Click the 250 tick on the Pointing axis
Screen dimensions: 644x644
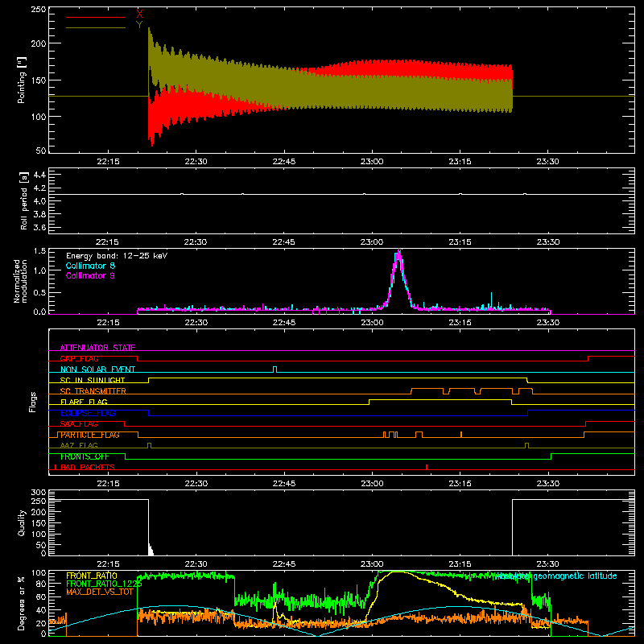39,10
